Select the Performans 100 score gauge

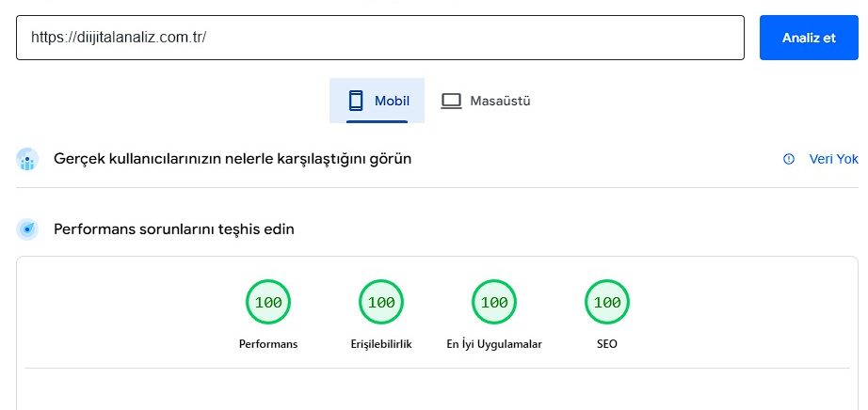coord(268,302)
